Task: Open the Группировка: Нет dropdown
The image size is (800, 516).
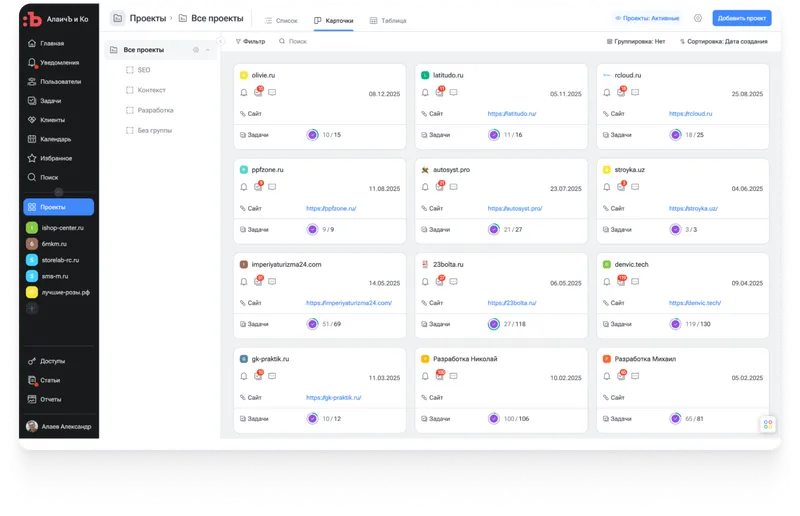Action: (x=636, y=42)
